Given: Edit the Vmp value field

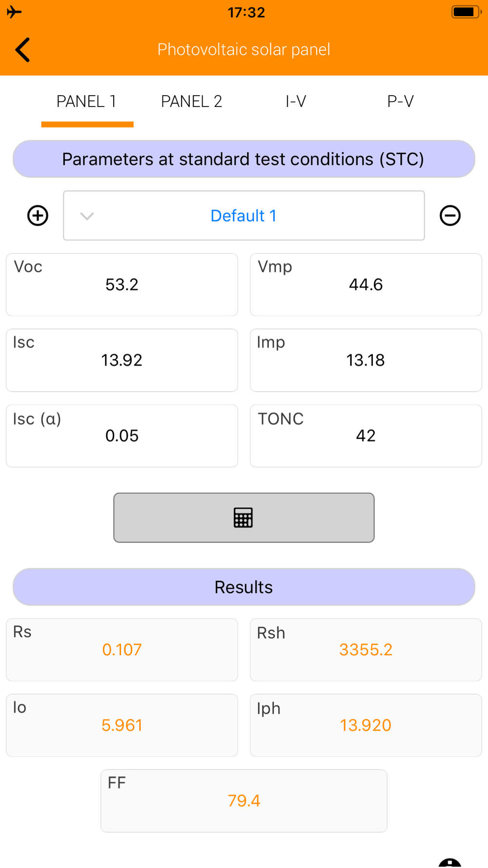Looking at the screenshot, I should click(366, 285).
